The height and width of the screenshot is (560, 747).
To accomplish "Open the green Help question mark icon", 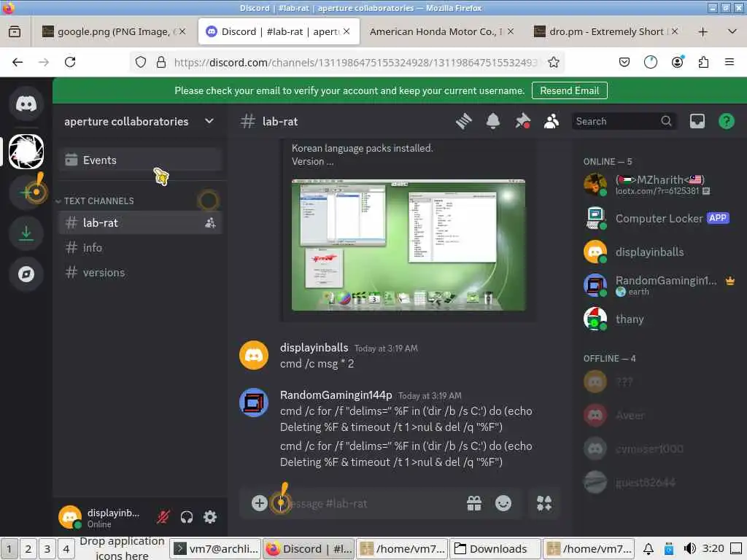I will click(x=727, y=122).
